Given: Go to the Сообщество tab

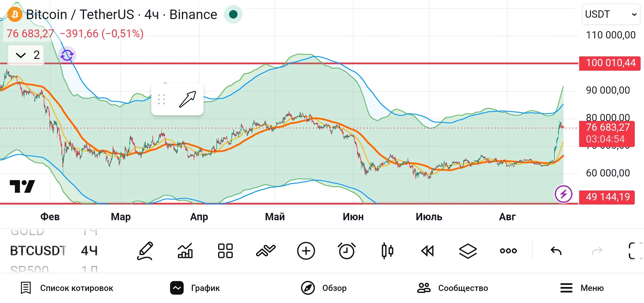Looking at the screenshot, I should 453,288.
